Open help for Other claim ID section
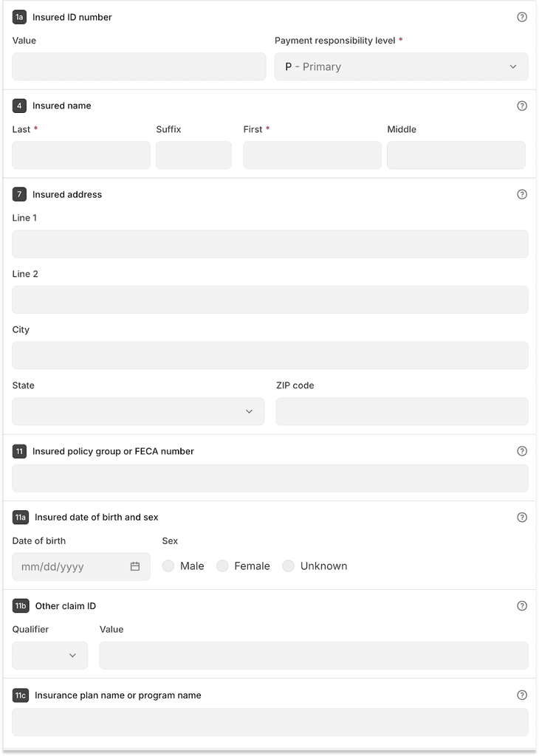The image size is (539, 756). 522,605
